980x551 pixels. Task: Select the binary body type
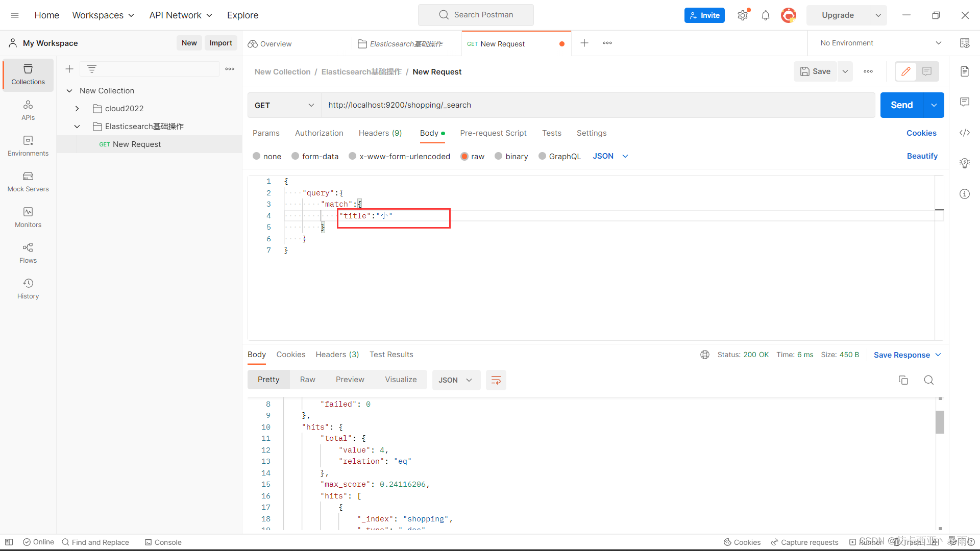[499, 156]
